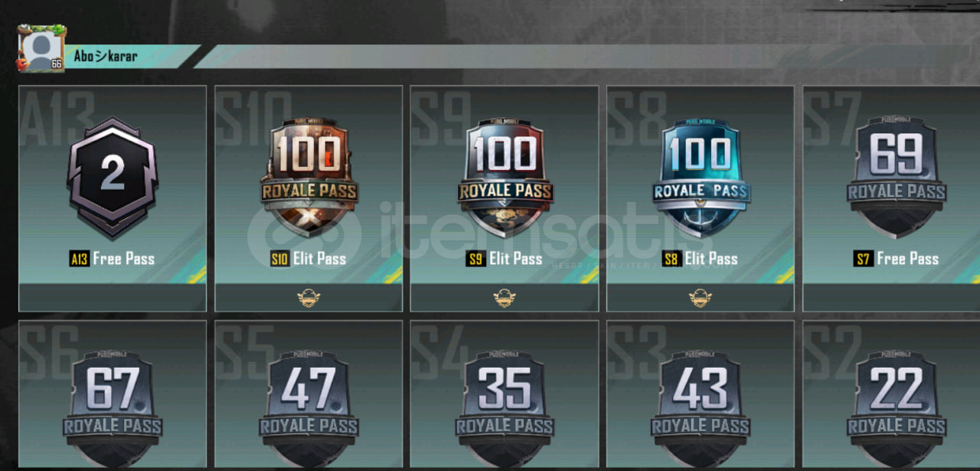Image resolution: width=980 pixels, height=471 pixels.
Task: Select the A13 Free Pass level 2 badge
Action: (x=112, y=178)
